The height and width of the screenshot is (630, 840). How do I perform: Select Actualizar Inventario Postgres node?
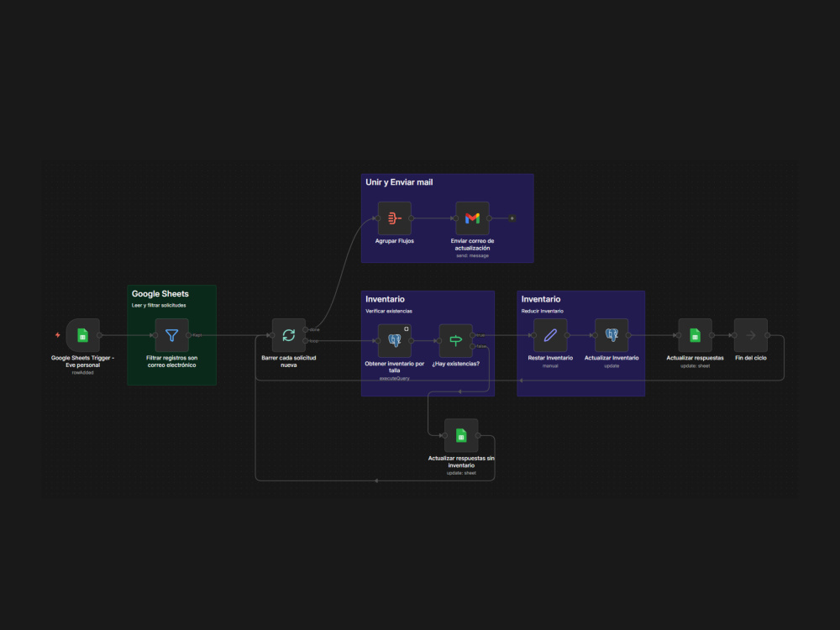[x=612, y=335]
